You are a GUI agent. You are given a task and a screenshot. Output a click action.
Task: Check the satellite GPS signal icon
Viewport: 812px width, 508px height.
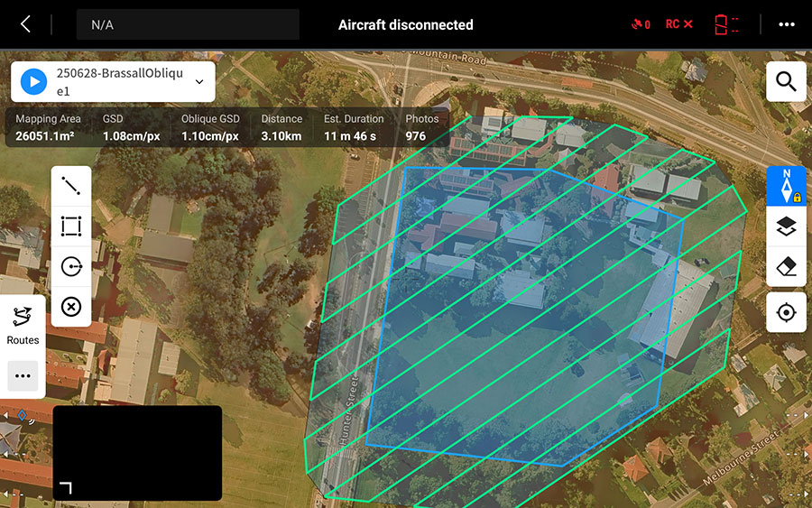click(641, 24)
